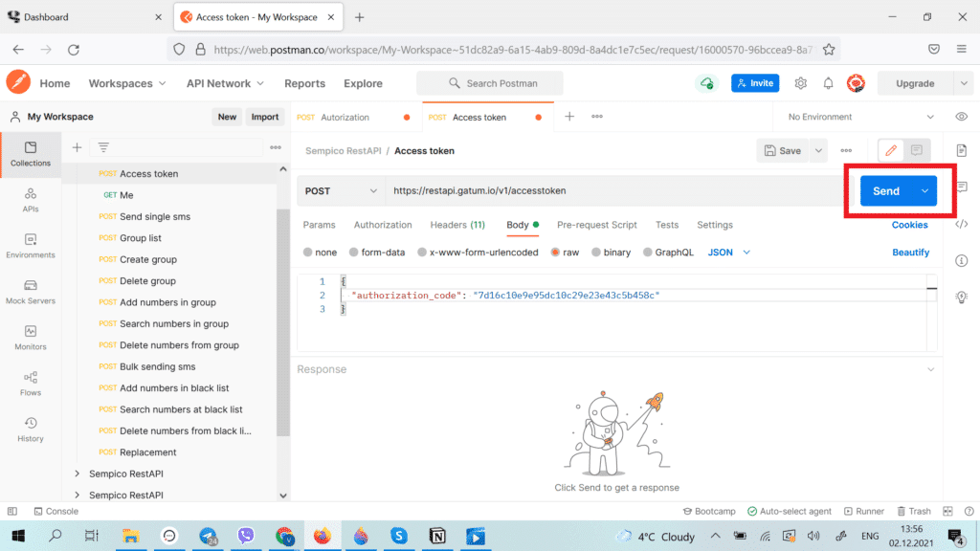
Task: Click the Beautify link
Action: pyautogui.click(x=911, y=253)
